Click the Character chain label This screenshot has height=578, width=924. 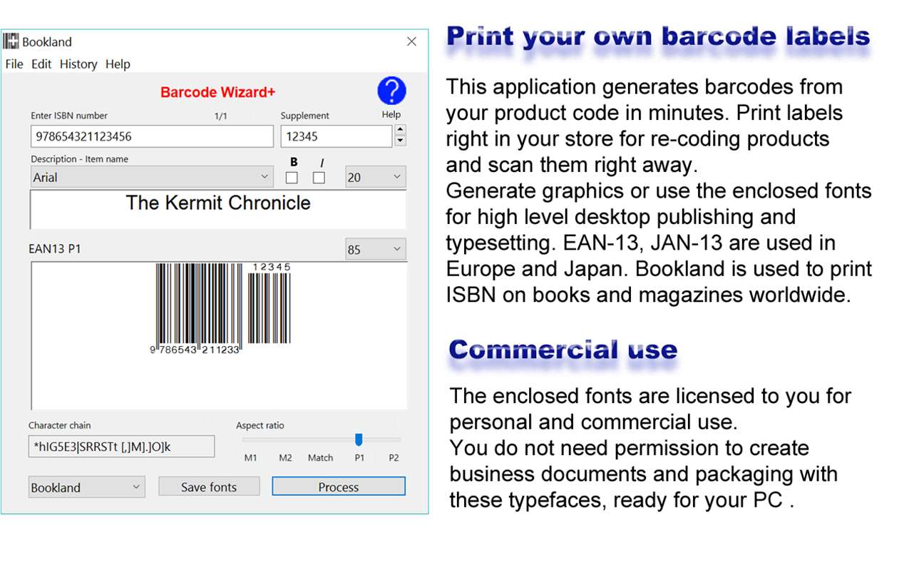[60, 425]
